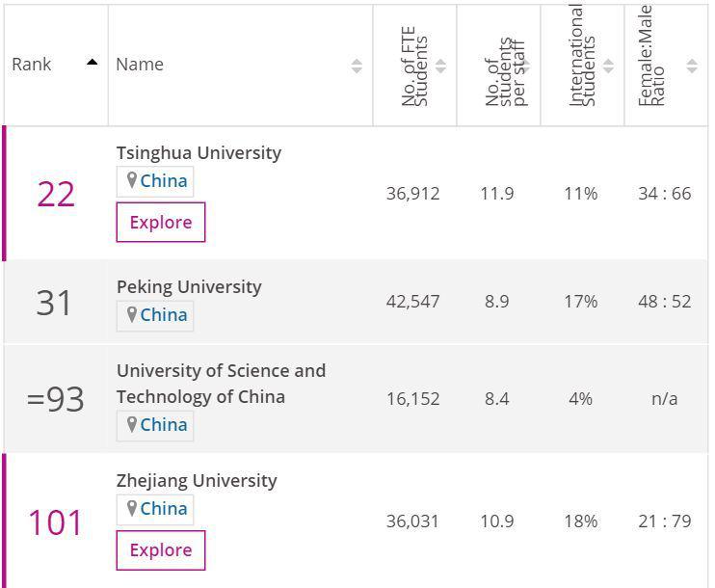Sort by Female:Male Ratio arrows
The height and width of the screenshot is (588, 715).
[692, 66]
